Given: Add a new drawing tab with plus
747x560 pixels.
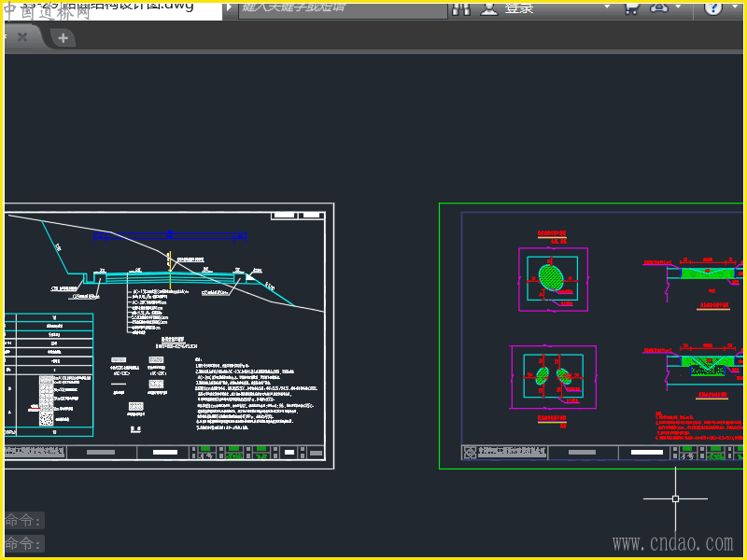Looking at the screenshot, I should 63,38.
